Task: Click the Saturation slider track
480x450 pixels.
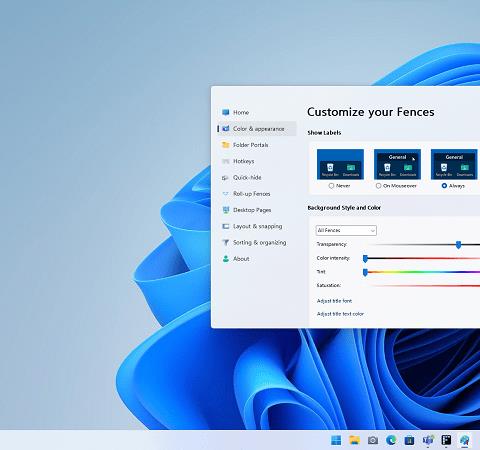Action: tap(423, 286)
